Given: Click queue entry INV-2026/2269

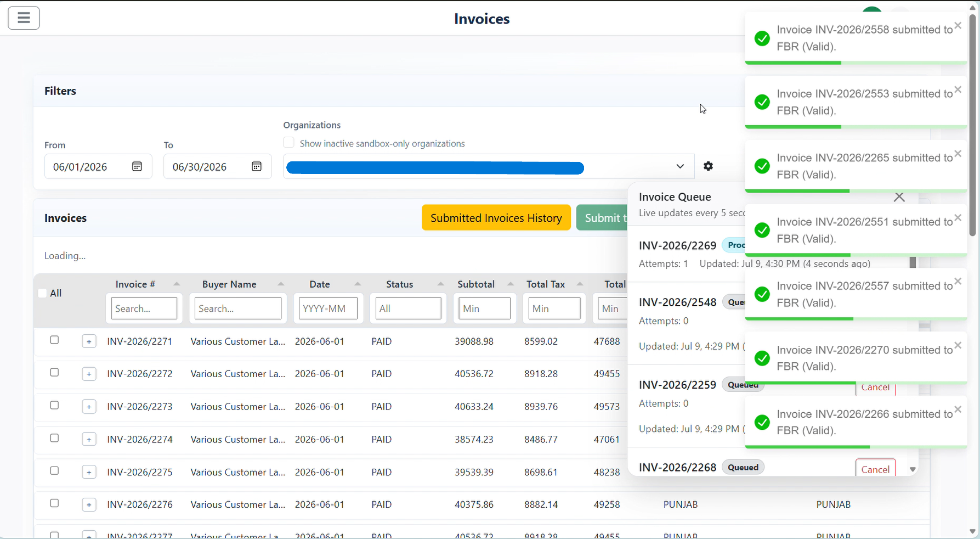Looking at the screenshot, I should (678, 245).
